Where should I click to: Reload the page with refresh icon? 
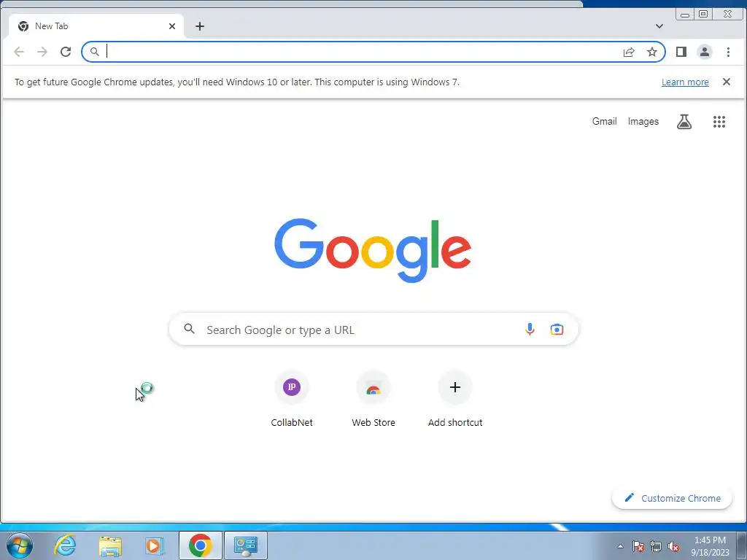[66, 52]
